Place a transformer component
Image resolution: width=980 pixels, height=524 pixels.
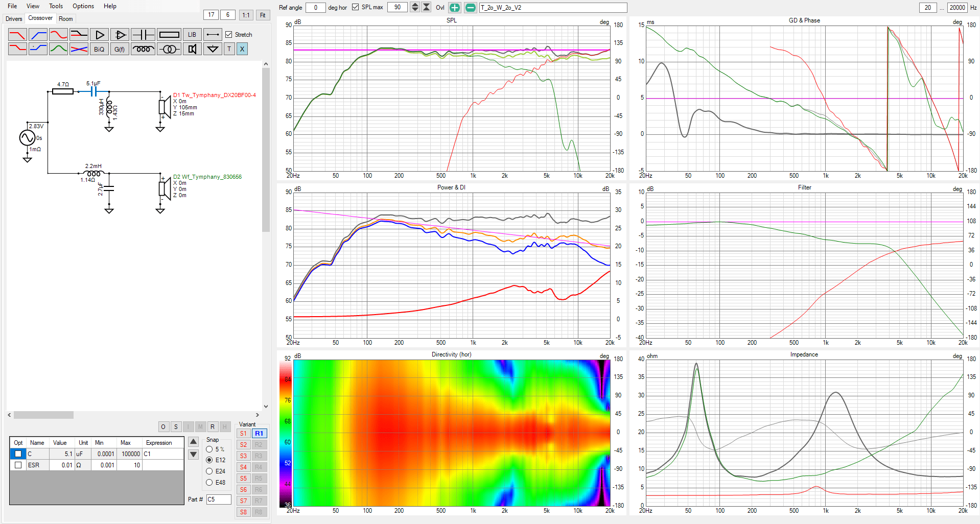point(169,49)
